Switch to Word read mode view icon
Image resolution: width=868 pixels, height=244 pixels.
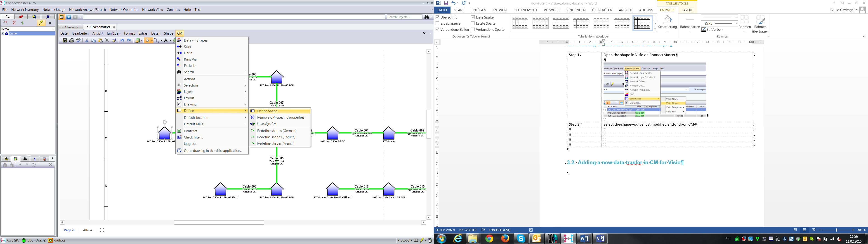click(795, 230)
